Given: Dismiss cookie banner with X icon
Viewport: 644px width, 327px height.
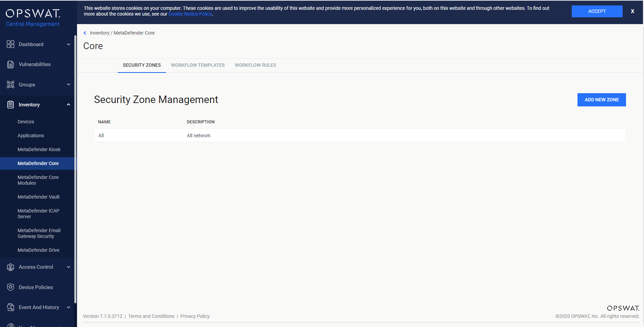Looking at the screenshot, I should pyautogui.click(x=632, y=11).
